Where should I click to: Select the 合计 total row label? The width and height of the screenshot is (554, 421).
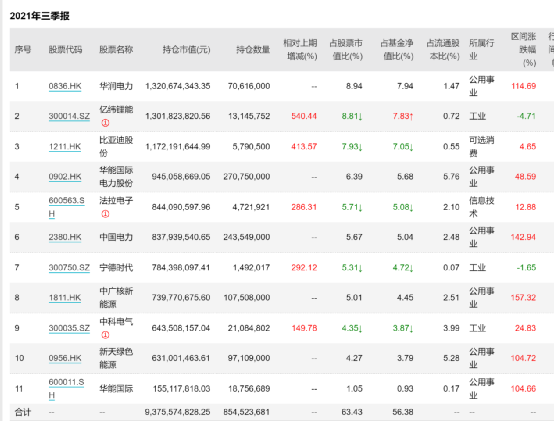[23, 412]
